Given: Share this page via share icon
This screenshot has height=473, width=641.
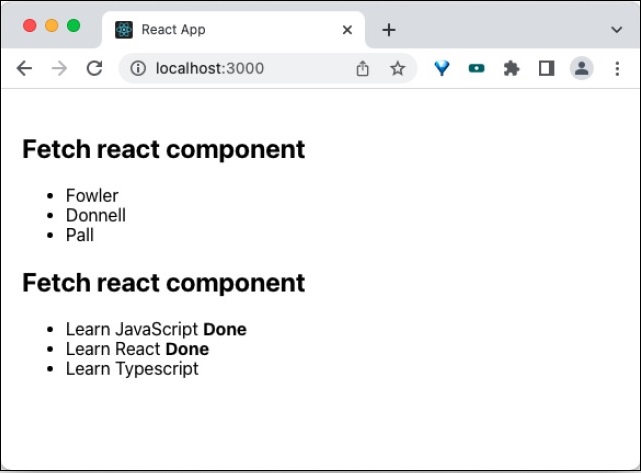Looking at the screenshot, I should point(362,68).
